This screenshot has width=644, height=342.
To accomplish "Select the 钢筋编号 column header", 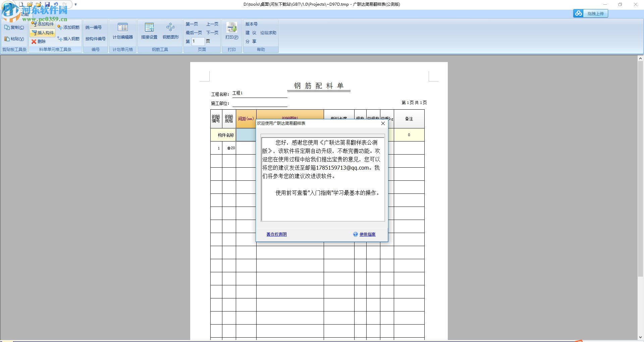I will (216, 119).
